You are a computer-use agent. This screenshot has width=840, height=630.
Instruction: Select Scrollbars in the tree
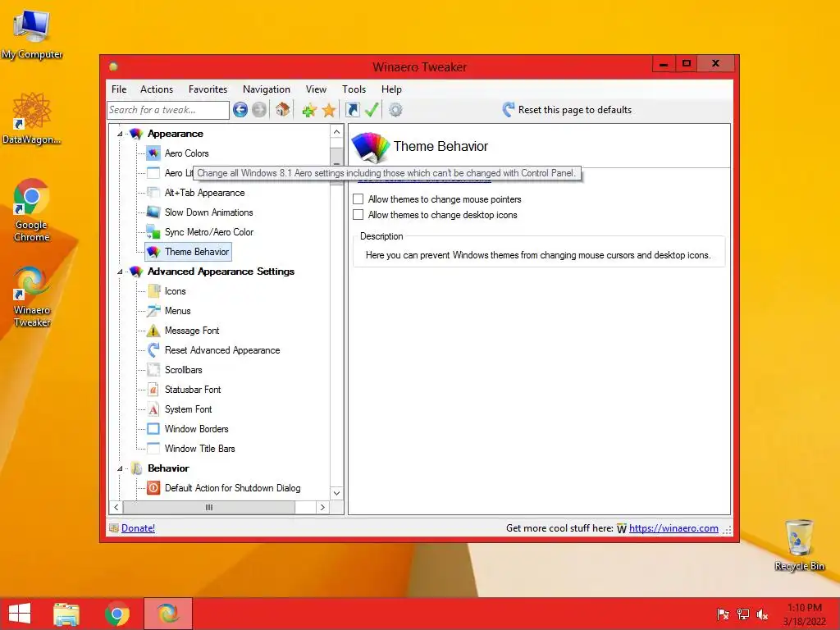(x=183, y=370)
